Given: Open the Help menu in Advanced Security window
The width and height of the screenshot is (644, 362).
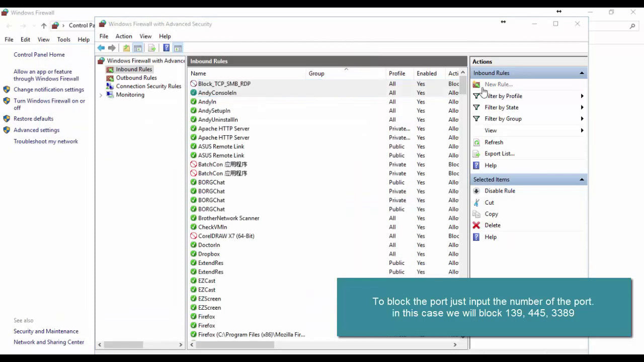Looking at the screenshot, I should [x=165, y=36].
